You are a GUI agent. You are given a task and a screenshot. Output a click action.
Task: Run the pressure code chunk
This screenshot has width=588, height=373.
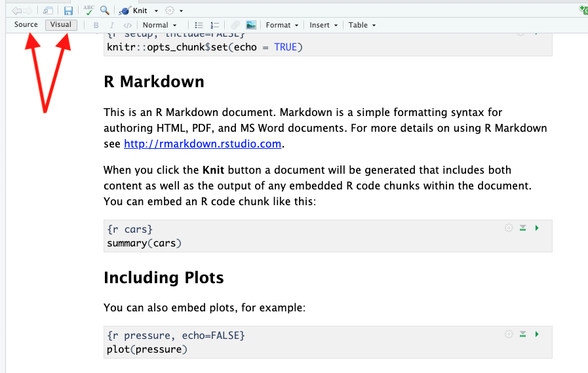pos(537,334)
